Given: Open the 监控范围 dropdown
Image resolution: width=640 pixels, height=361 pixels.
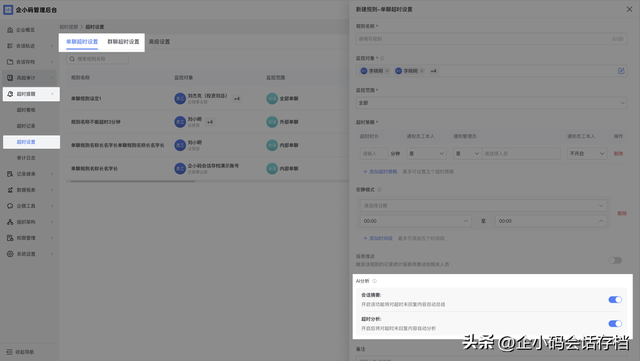Looking at the screenshot, I should click(491, 103).
